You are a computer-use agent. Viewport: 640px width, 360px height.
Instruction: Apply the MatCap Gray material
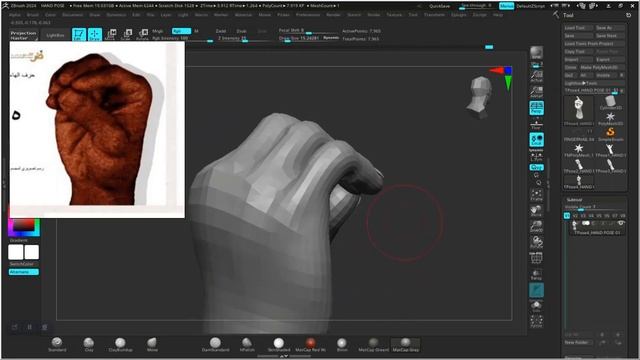click(405, 344)
